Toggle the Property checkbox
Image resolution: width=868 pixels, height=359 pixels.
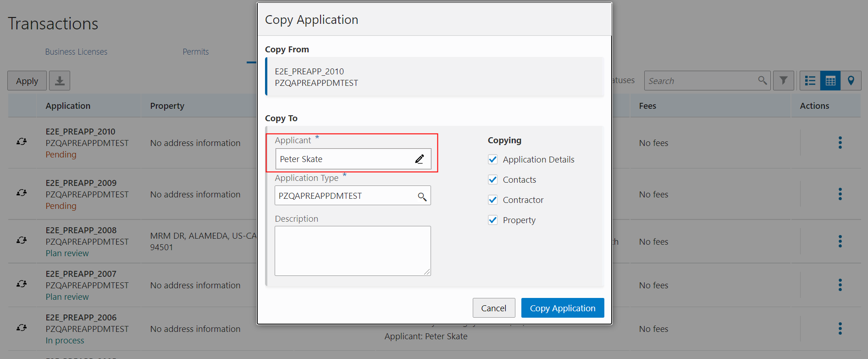[x=493, y=220]
